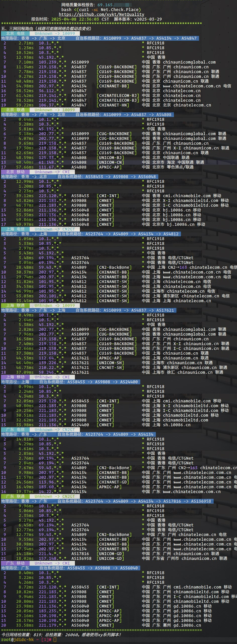Screen dimensions: 237x644
Task: Select the 北京 联通 section label
Action: coord(15,110)
